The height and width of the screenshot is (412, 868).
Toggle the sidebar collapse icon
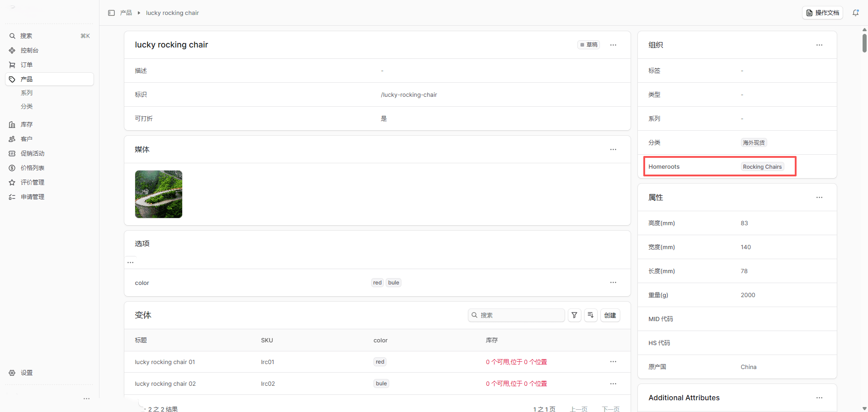coord(111,13)
